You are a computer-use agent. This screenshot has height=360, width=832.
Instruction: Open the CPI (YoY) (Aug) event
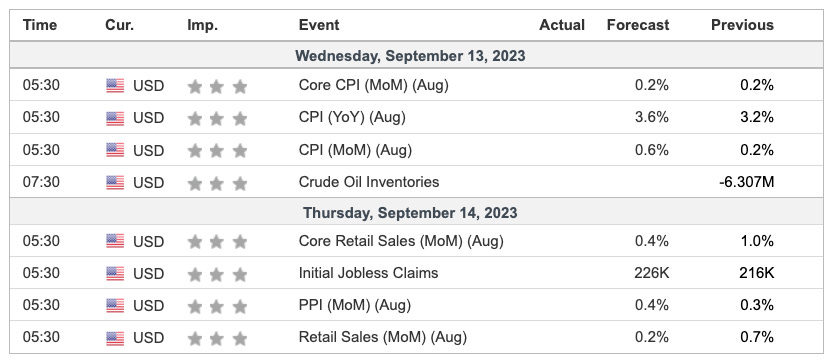[x=352, y=117]
